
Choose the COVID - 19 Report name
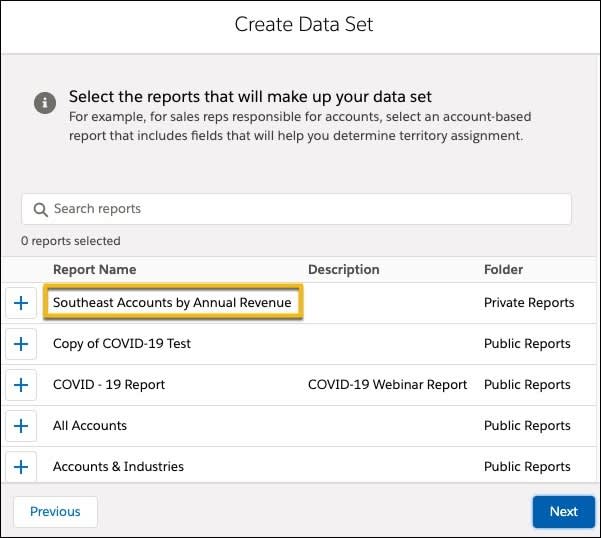pos(109,384)
